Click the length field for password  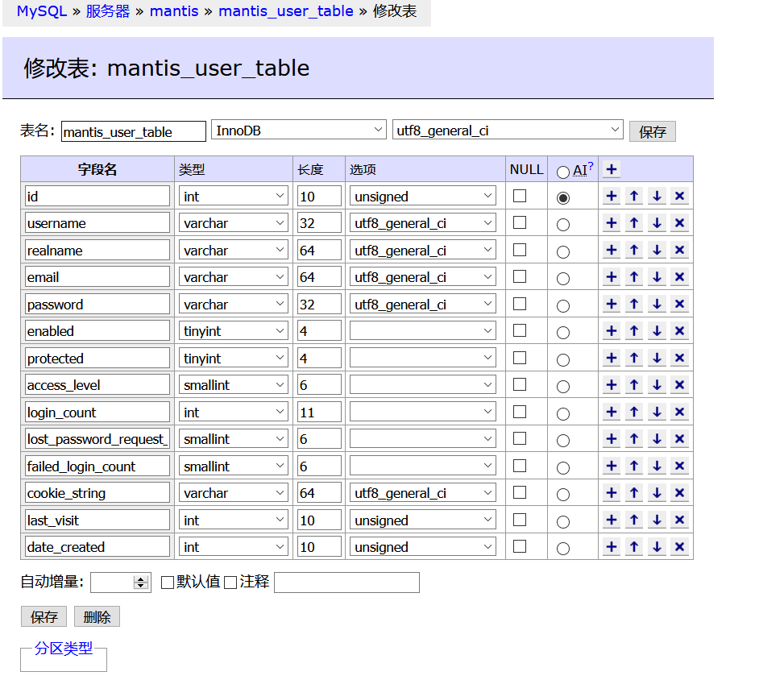[319, 304]
